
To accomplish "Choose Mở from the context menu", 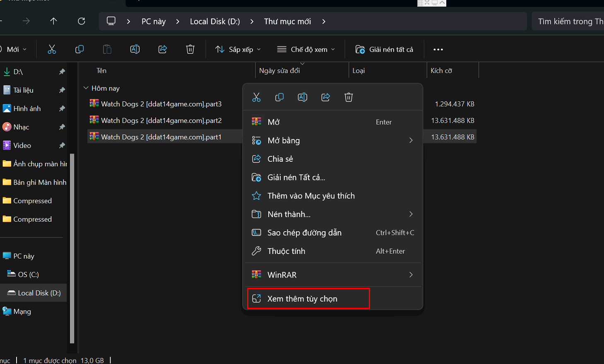I will coord(333,122).
